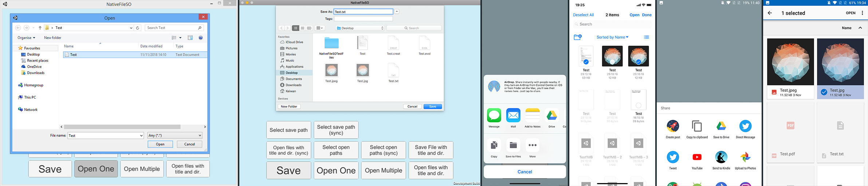
Task: Select OneDrive in the Windows sidebar
Action: point(34,67)
